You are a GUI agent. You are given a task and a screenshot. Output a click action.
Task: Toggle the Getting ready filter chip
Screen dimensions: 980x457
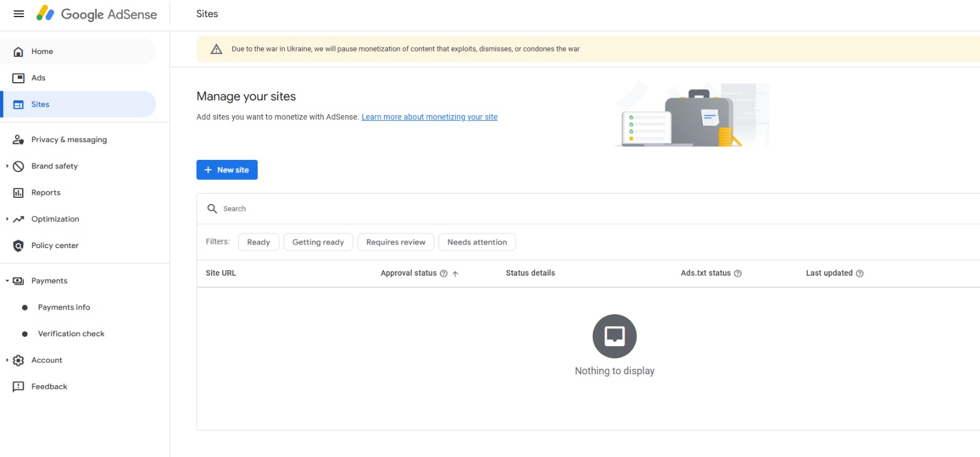[x=318, y=242]
